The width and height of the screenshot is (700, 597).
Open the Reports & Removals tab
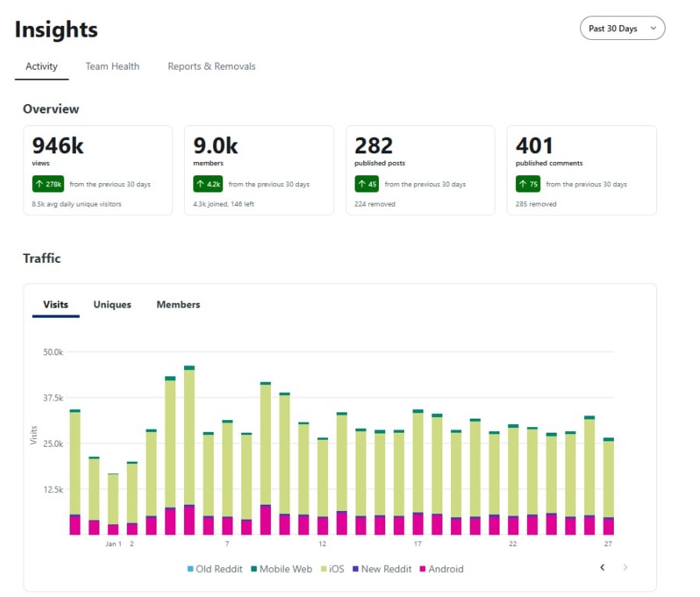click(x=211, y=67)
